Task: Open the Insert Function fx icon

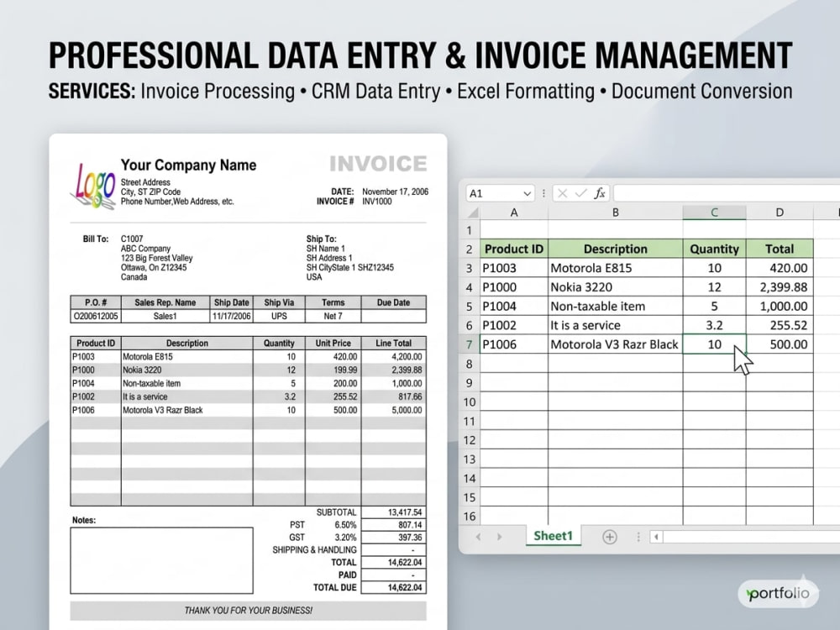Action: (x=600, y=193)
